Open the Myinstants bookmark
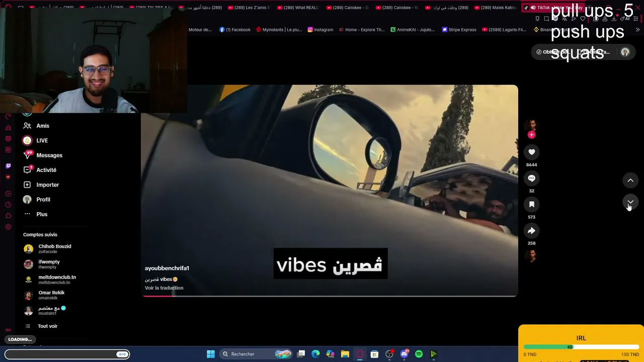This screenshot has width=644, height=362. [279, 30]
